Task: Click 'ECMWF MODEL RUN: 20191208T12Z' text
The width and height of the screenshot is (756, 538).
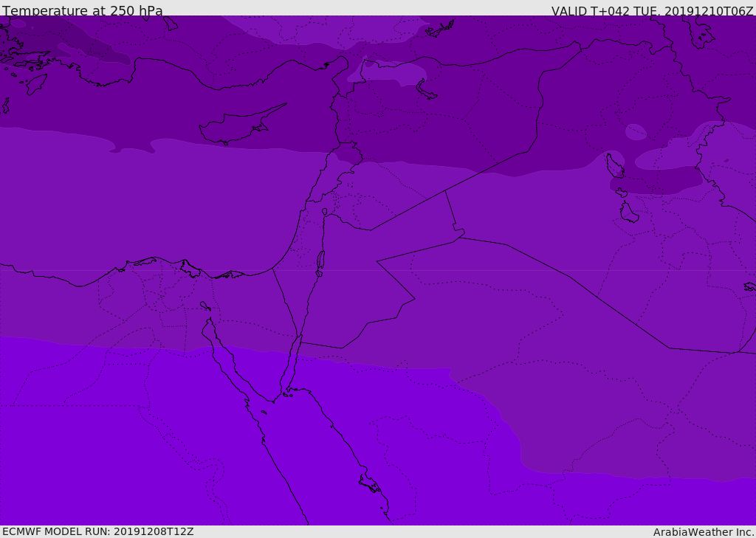Action: pyautogui.click(x=98, y=531)
